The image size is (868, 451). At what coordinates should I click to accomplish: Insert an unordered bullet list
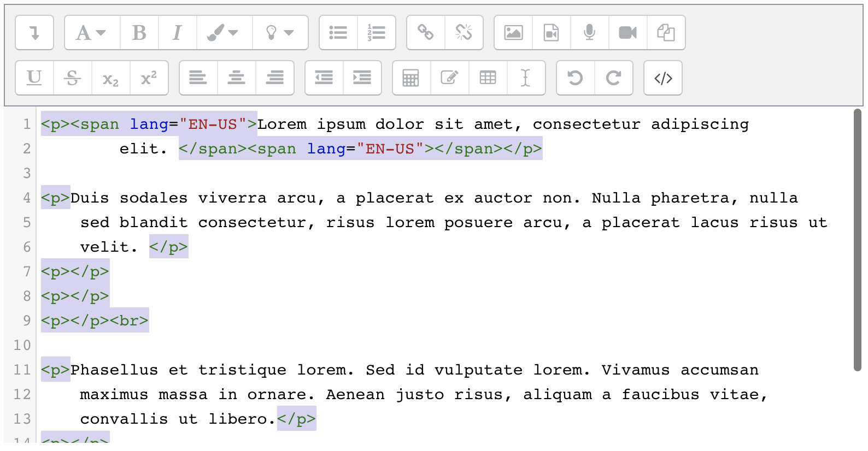tap(338, 33)
